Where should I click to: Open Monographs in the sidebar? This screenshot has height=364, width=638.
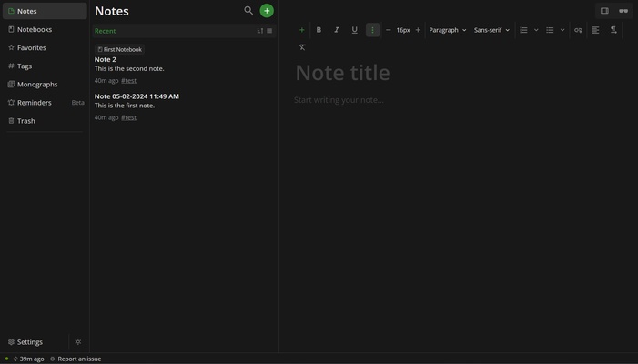point(45,85)
